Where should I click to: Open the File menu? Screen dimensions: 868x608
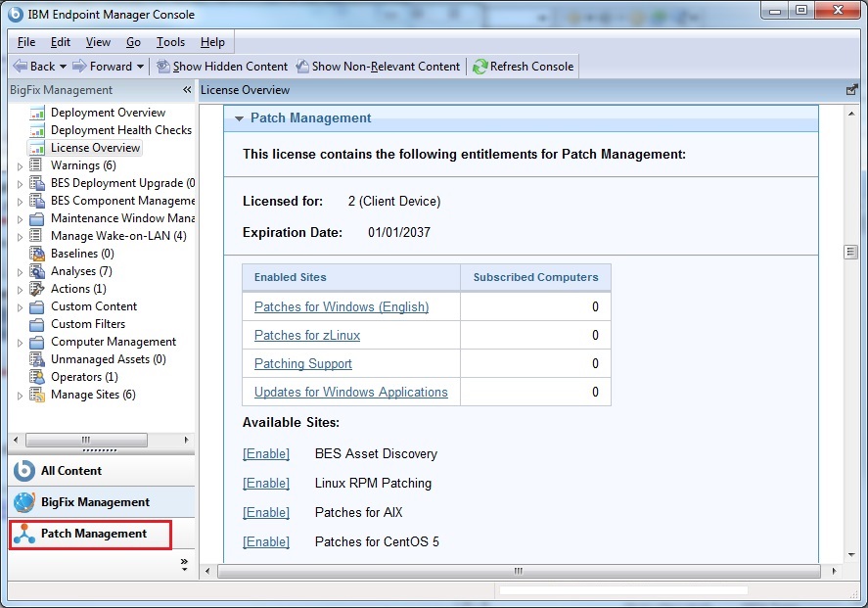pos(26,42)
